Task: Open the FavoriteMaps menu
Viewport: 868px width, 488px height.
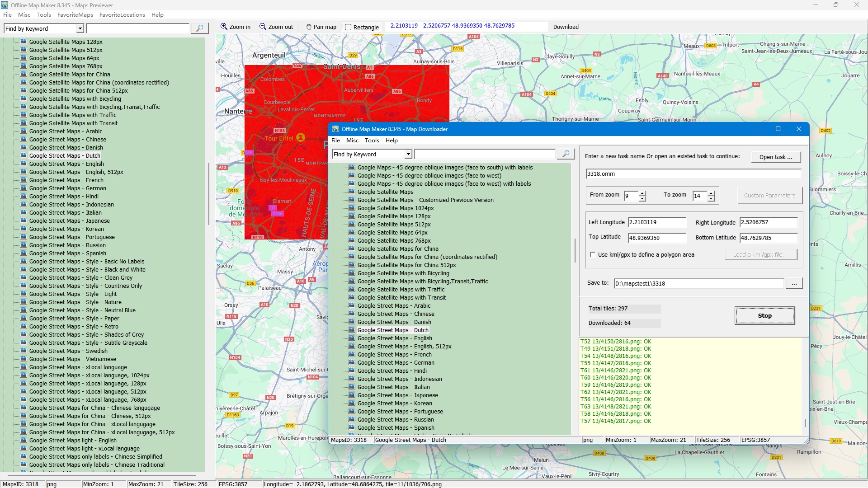Action: (x=75, y=15)
